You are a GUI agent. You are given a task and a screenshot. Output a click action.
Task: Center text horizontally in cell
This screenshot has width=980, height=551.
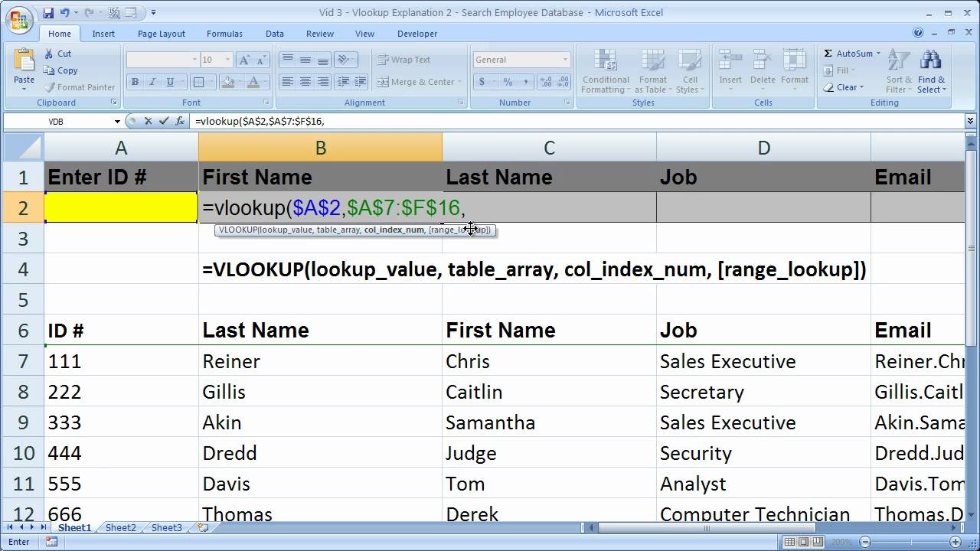pyautogui.click(x=305, y=82)
